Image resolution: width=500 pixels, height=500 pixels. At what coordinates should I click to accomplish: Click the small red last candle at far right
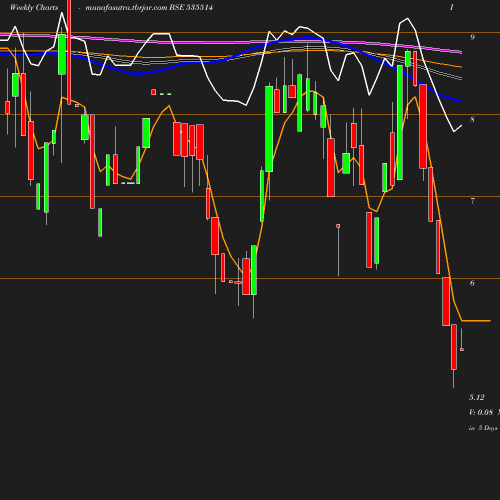coord(462,349)
